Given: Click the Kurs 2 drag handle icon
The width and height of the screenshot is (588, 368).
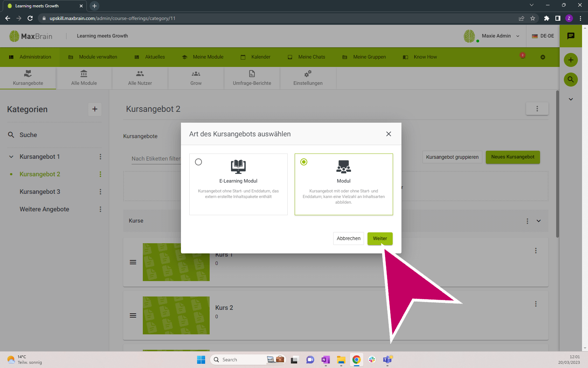Looking at the screenshot, I should [x=133, y=315].
